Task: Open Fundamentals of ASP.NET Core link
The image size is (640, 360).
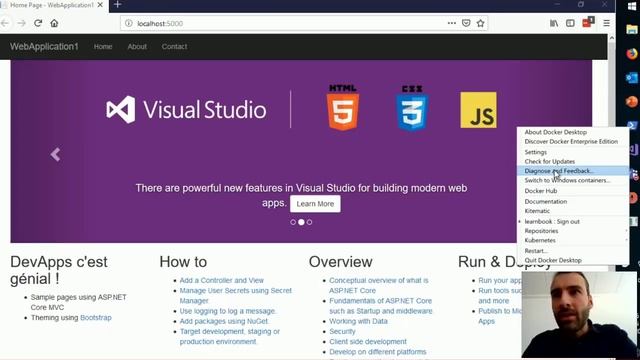Action: click(380, 306)
